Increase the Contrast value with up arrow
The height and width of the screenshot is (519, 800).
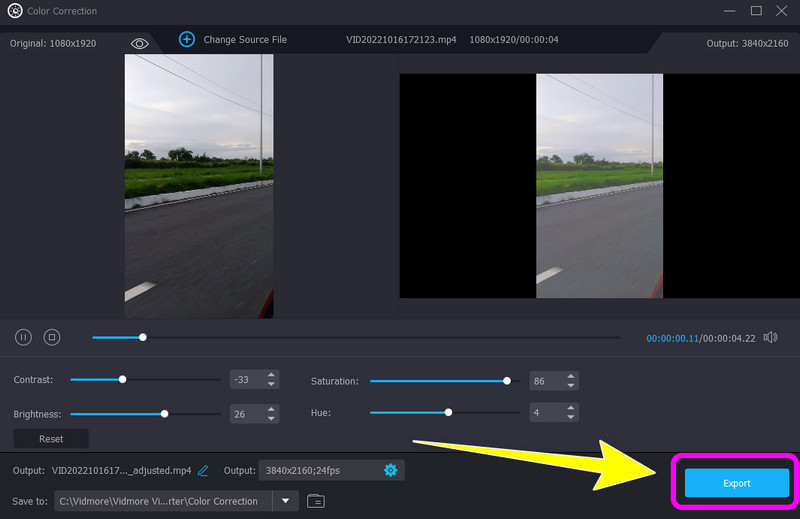coord(272,375)
